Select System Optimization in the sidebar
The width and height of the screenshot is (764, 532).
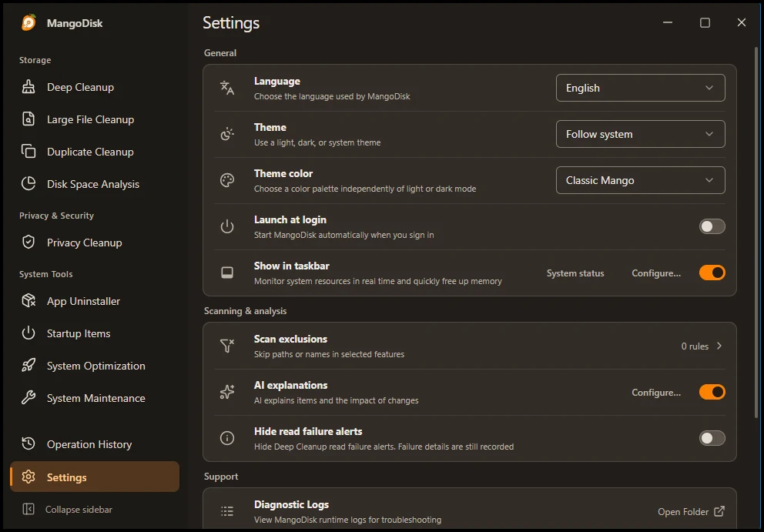[x=95, y=366]
